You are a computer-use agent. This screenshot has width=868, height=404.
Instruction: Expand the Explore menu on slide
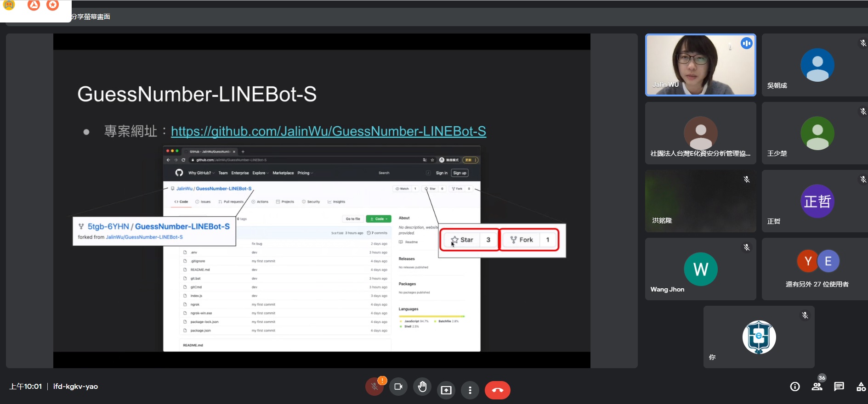(260, 173)
